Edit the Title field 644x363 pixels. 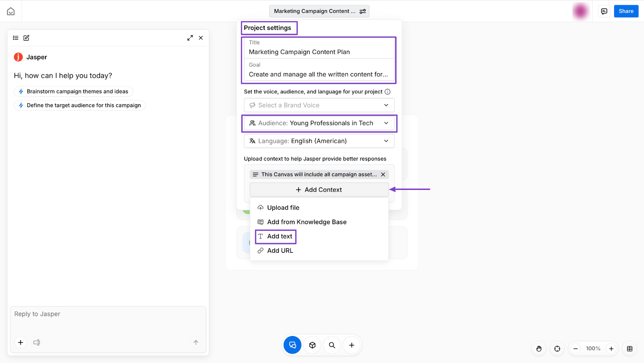(319, 48)
